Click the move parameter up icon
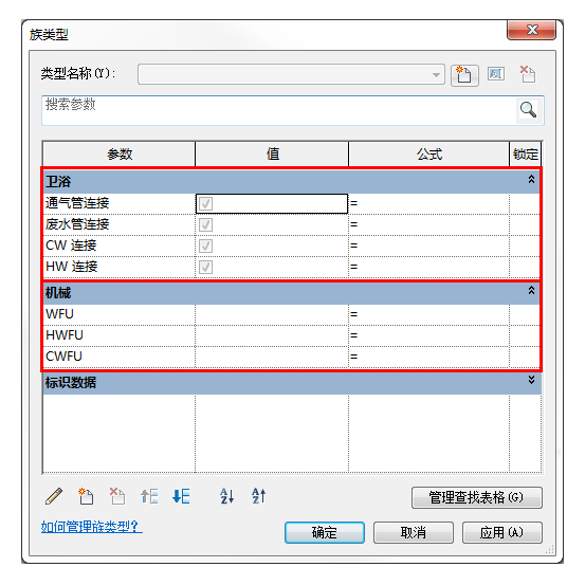 (x=150, y=496)
